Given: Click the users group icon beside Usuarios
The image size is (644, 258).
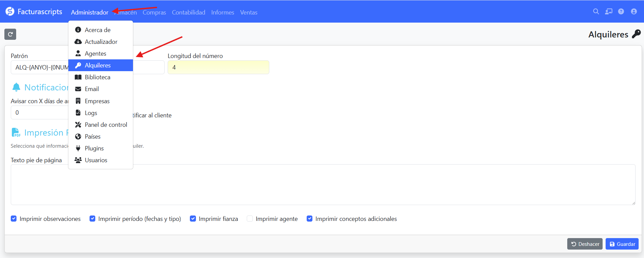Looking at the screenshot, I should tap(78, 160).
